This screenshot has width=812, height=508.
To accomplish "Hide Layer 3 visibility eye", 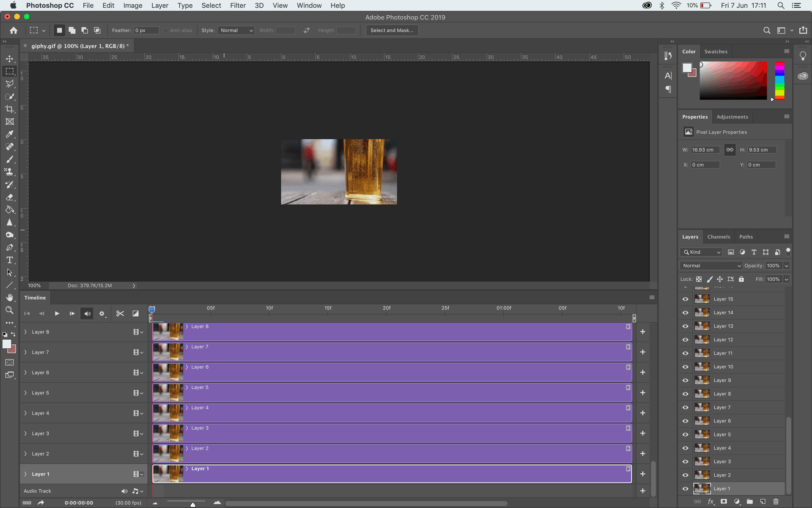I will click(686, 462).
